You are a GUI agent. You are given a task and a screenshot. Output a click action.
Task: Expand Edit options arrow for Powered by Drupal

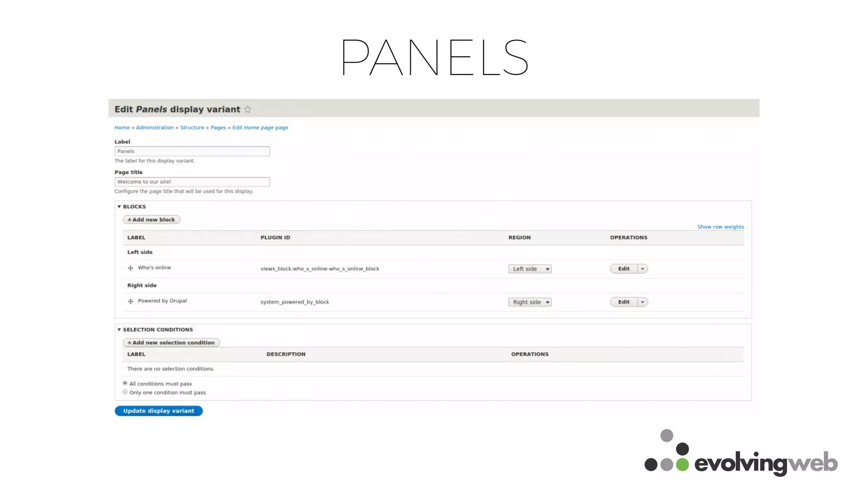pos(643,302)
